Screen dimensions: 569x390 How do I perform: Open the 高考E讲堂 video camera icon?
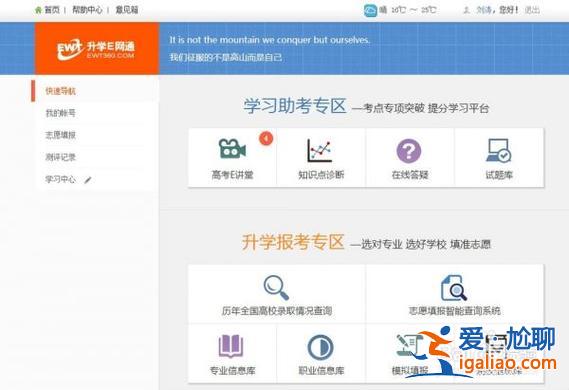coord(232,149)
